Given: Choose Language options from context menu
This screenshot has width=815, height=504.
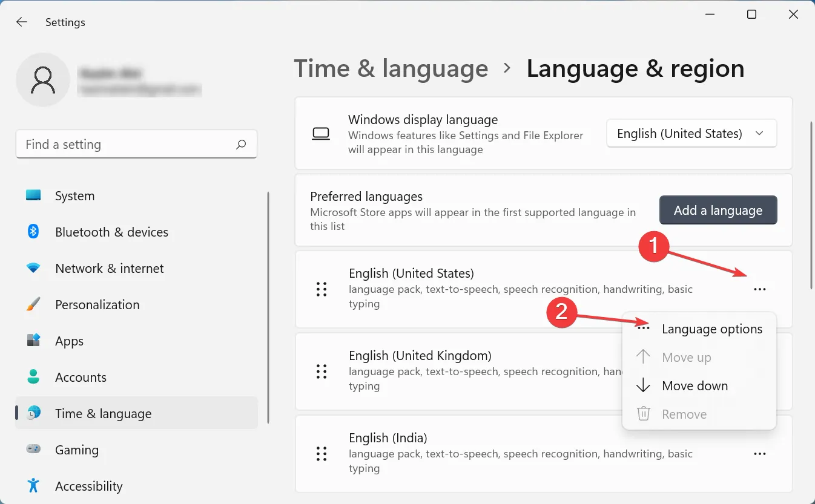Looking at the screenshot, I should click(711, 329).
